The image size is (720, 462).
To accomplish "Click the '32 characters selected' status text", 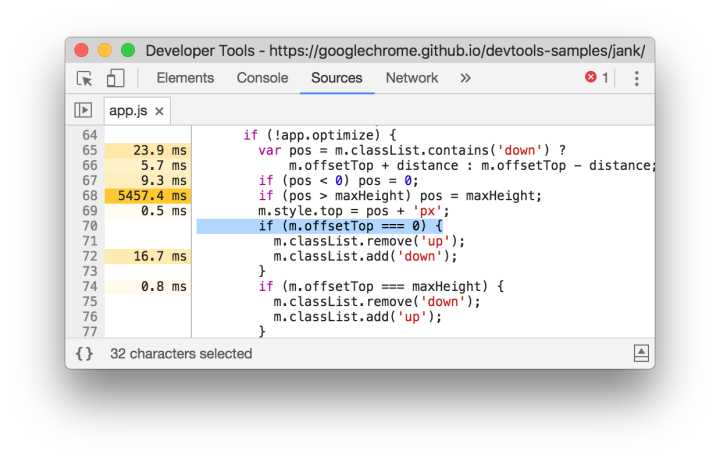I will (181, 354).
